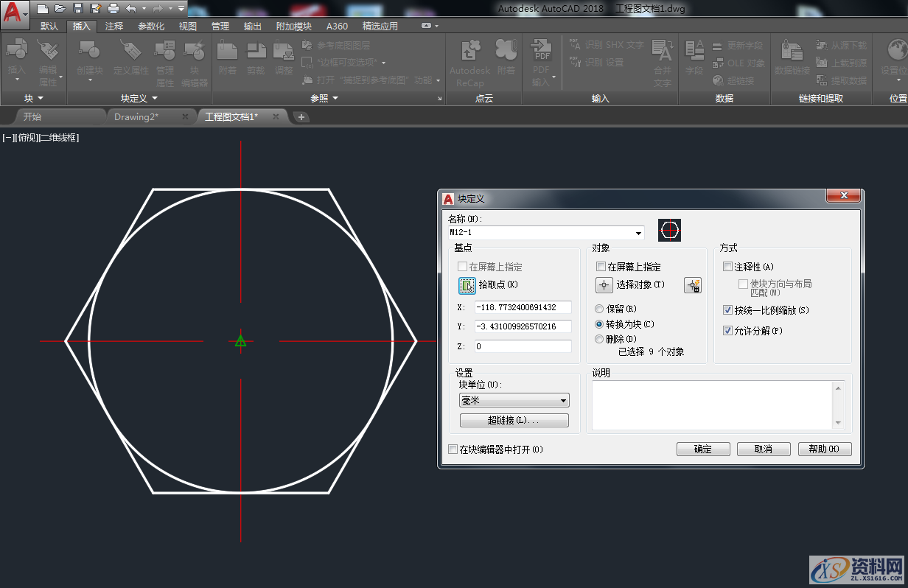Viewport: 908px width, 588px height.
Task: Enable the 注释性 checkbox
Action: [x=727, y=266]
